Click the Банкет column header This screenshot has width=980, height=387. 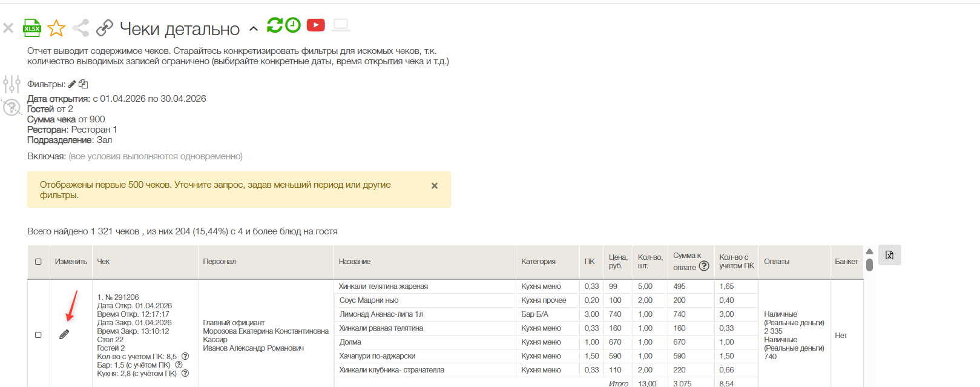pos(846,262)
